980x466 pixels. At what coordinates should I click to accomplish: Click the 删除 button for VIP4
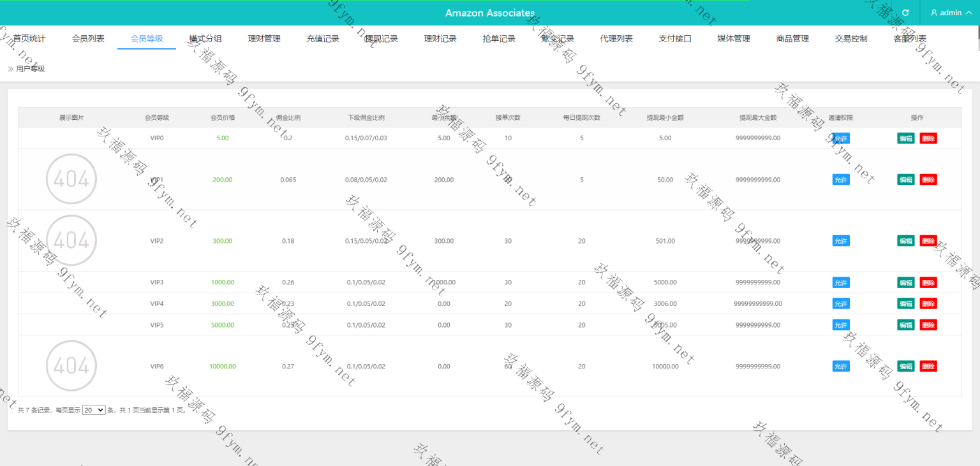pyautogui.click(x=928, y=303)
